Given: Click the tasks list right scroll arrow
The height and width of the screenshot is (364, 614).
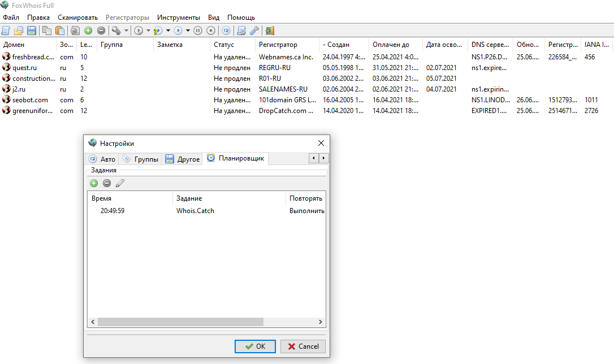Looking at the screenshot, I should 321,322.
